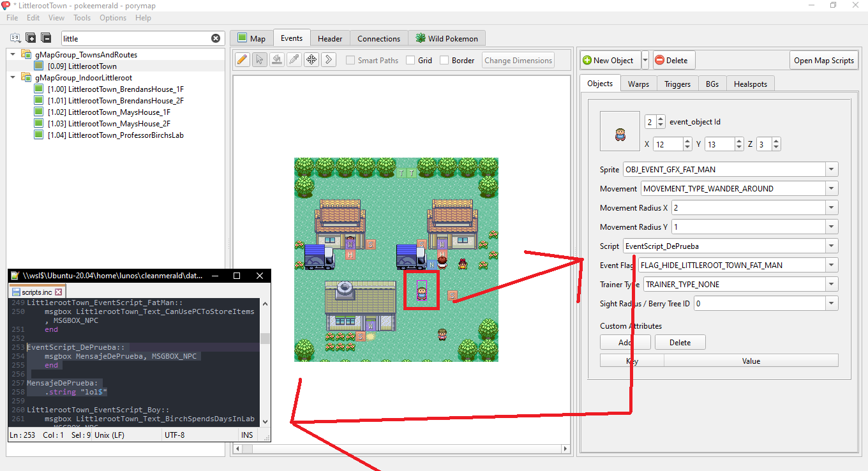The image size is (868, 471).
Task: Select the pointer select tool
Action: click(259, 60)
